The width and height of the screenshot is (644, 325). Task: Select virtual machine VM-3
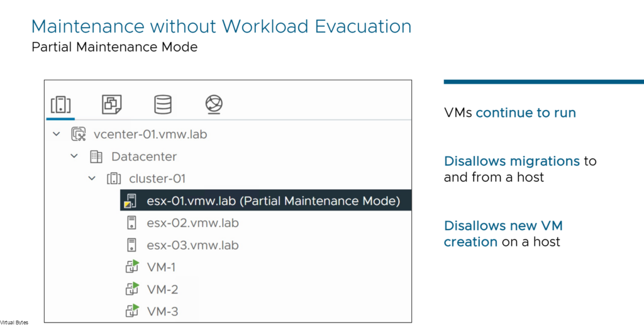163,311
